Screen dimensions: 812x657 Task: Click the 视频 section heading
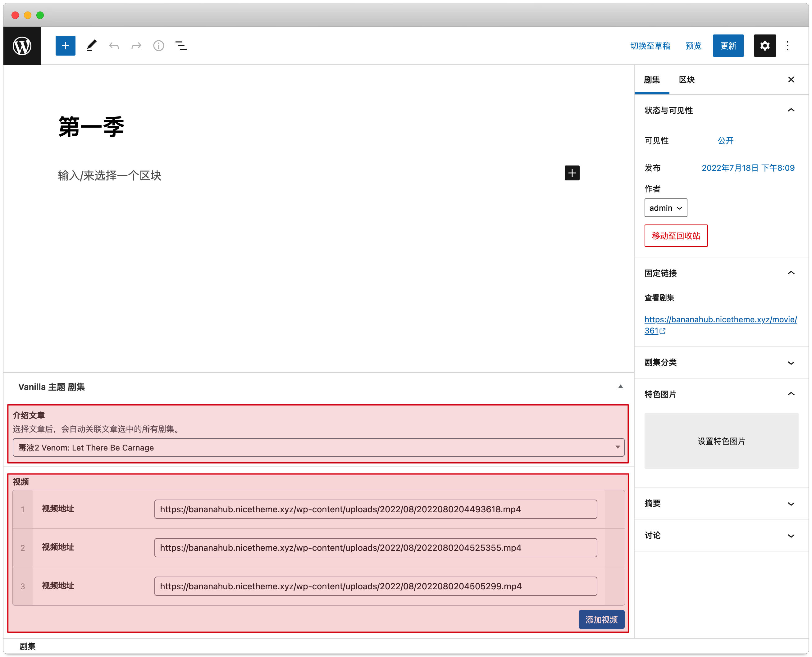[21, 482]
